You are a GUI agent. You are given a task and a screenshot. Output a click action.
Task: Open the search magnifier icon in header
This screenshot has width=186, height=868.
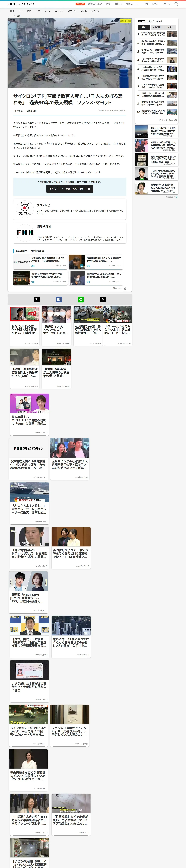[x=176, y=4]
